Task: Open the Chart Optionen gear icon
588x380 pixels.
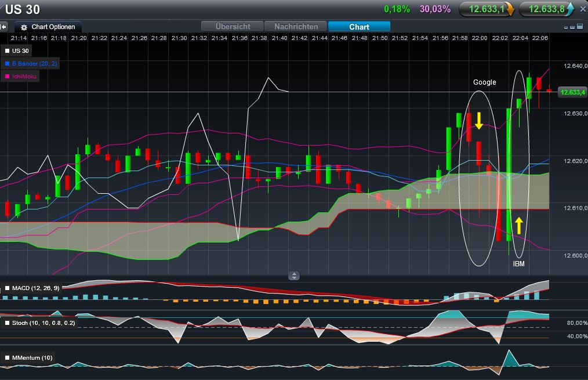Action: (25, 27)
